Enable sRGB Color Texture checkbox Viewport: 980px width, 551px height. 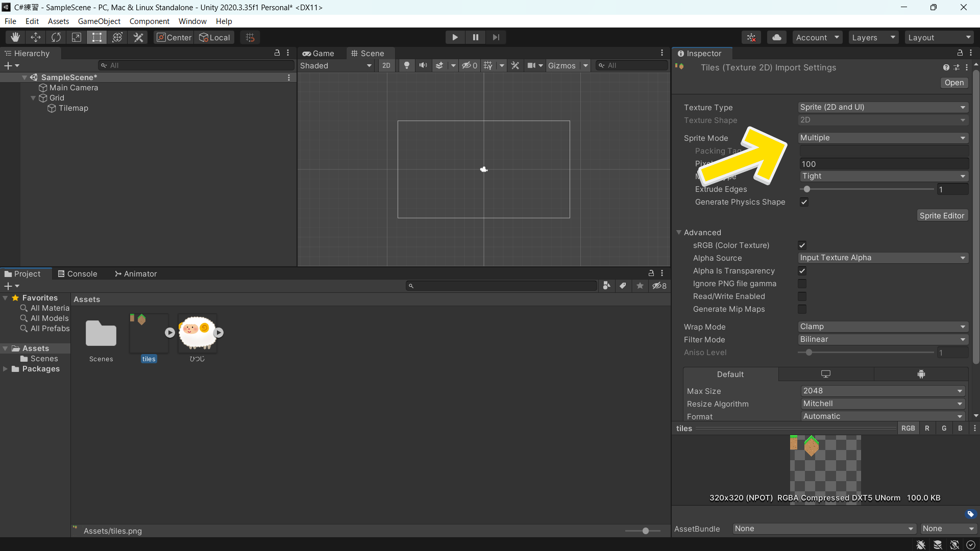tap(802, 245)
